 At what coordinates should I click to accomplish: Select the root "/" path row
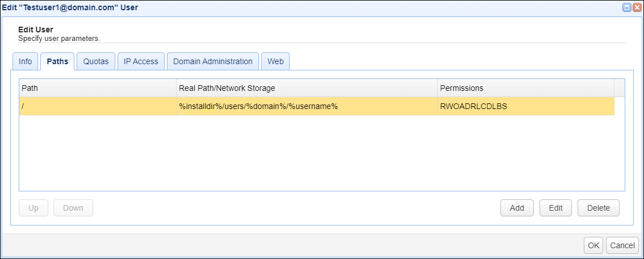(97, 106)
